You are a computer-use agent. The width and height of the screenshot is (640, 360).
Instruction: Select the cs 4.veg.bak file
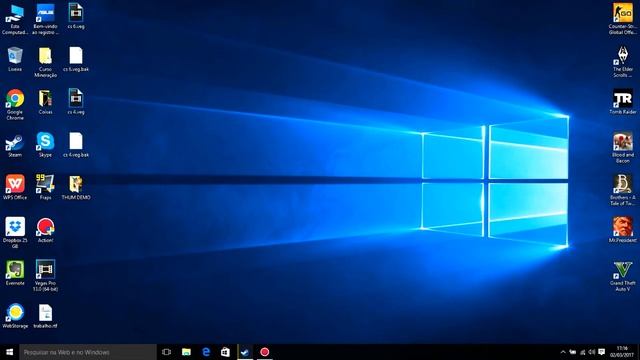click(x=76, y=145)
